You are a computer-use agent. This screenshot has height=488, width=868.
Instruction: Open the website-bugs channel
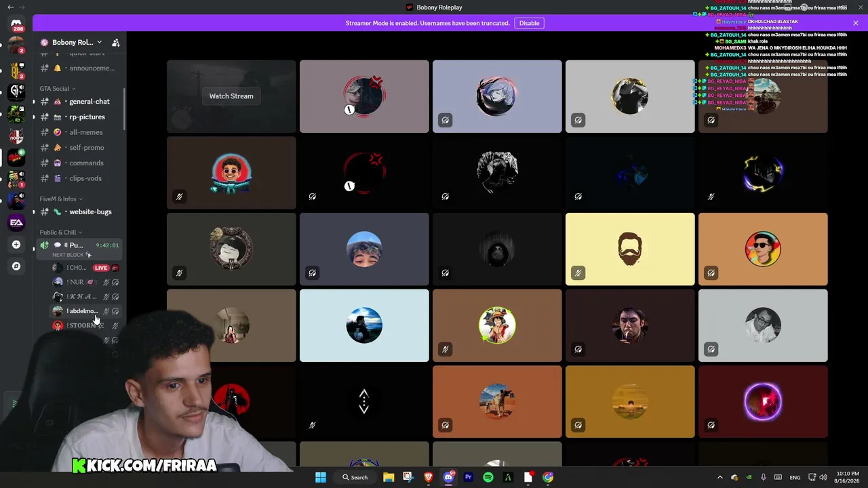pyautogui.click(x=80, y=211)
